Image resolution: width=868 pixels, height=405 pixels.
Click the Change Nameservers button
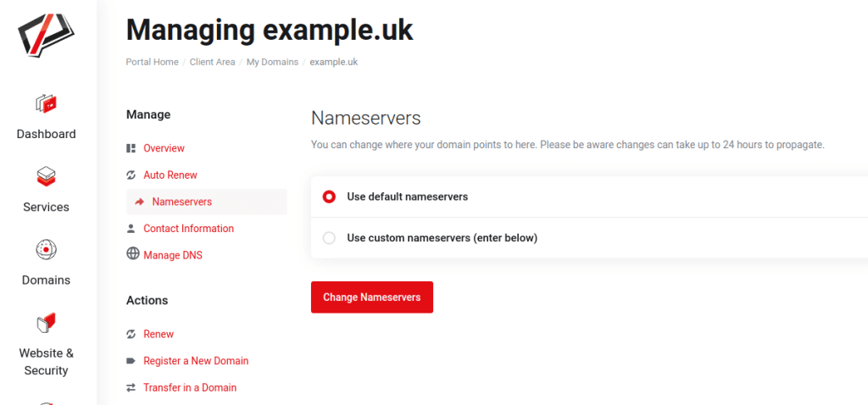(x=372, y=297)
